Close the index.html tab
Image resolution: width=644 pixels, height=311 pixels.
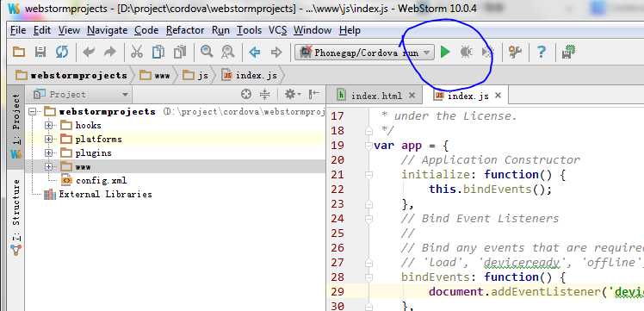pyautogui.click(x=412, y=96)
